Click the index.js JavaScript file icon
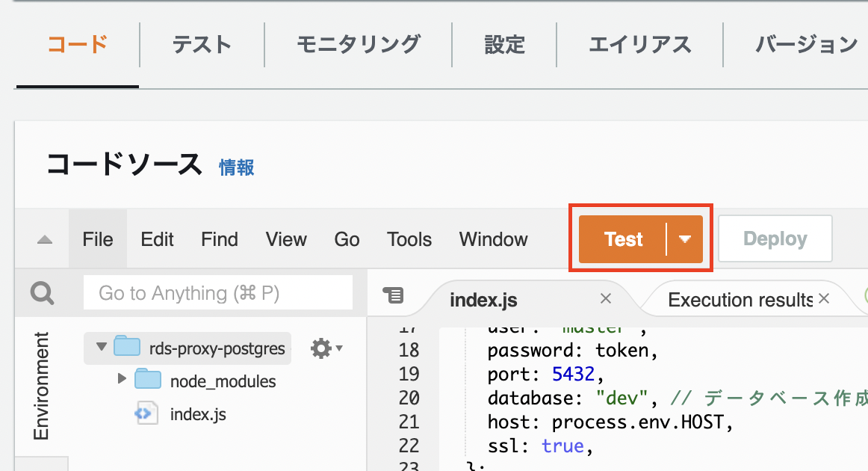The image size is (868, 471). (146, 413)
